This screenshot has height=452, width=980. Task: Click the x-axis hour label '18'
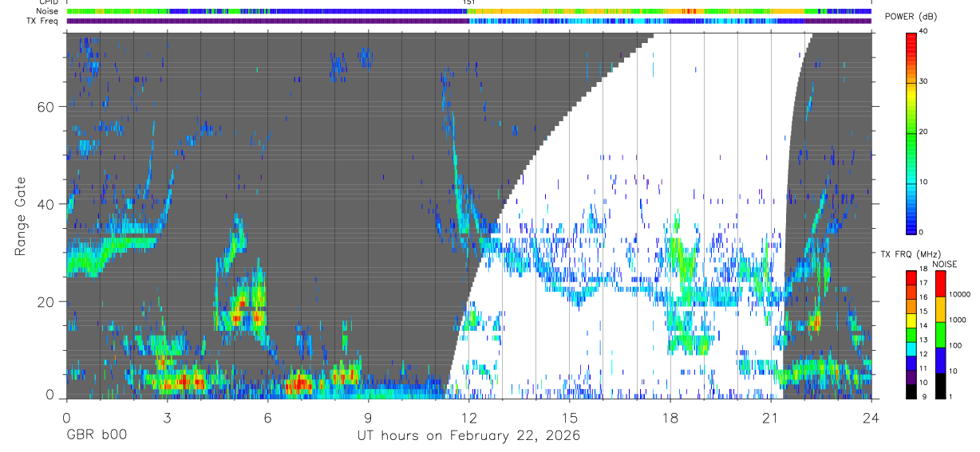[670, 417]
